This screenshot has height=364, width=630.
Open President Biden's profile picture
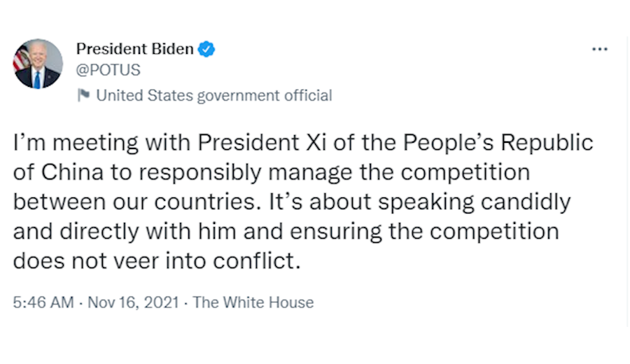(x=38, y=64)
